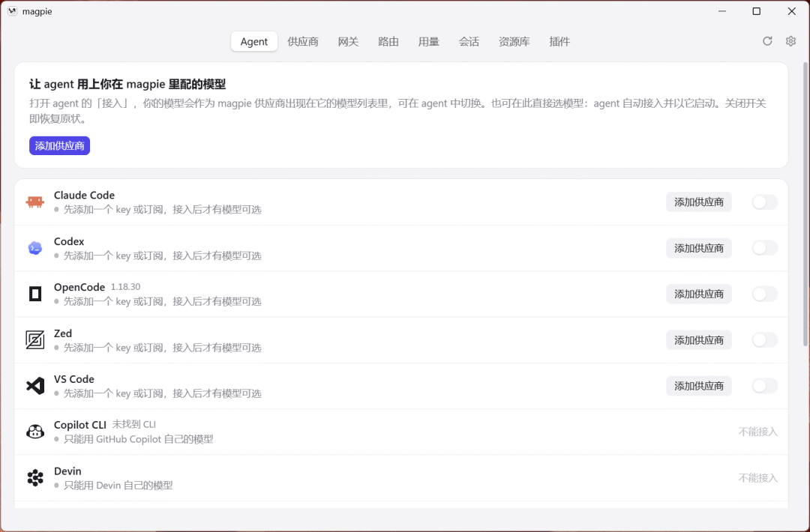Click the purple 添加供应商 button

pyautogui.click(x=59, y=146)
